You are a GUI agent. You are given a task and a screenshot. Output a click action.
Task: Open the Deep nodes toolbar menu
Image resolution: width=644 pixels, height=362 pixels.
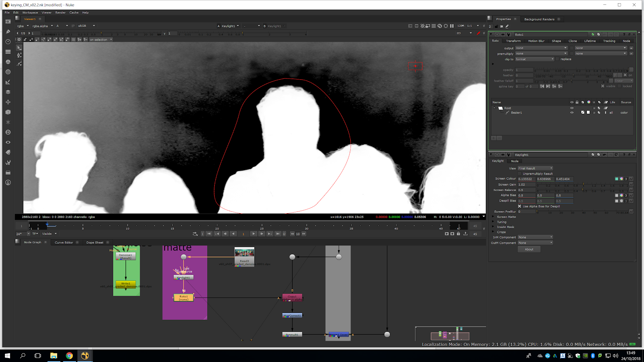8,132
